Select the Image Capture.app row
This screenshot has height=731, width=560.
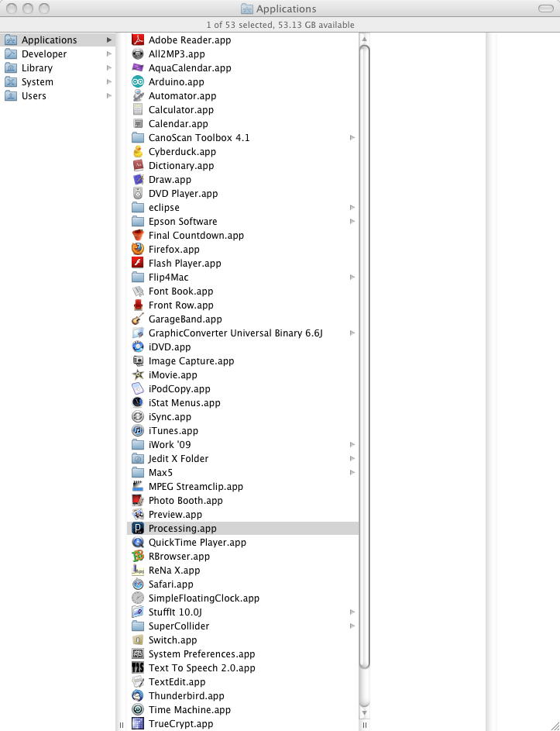coord(242,360)
